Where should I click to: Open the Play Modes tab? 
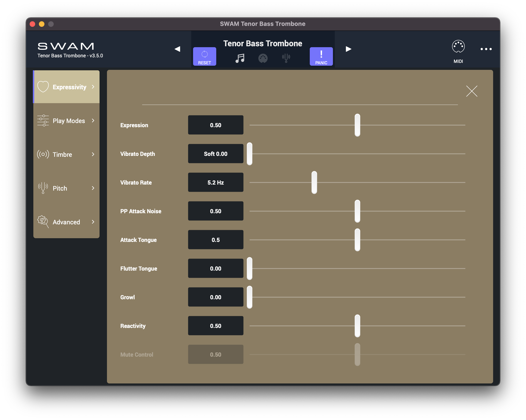[x=66, y=120]
